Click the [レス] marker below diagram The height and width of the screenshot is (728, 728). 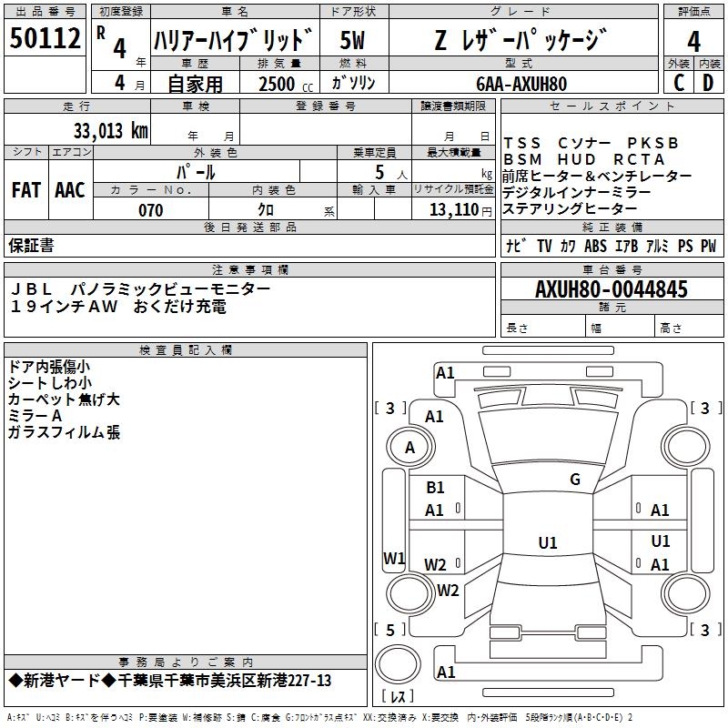coord(397,697)
